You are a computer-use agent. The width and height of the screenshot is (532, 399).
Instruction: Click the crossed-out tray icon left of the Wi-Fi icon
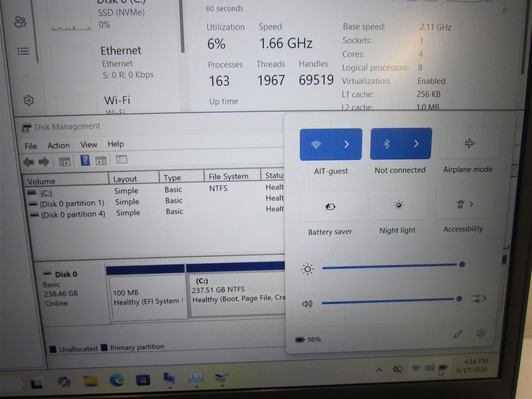[x=397, y=369]
